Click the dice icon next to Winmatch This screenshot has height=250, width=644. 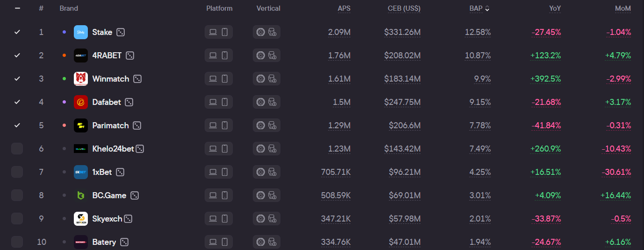click(137, 79)
